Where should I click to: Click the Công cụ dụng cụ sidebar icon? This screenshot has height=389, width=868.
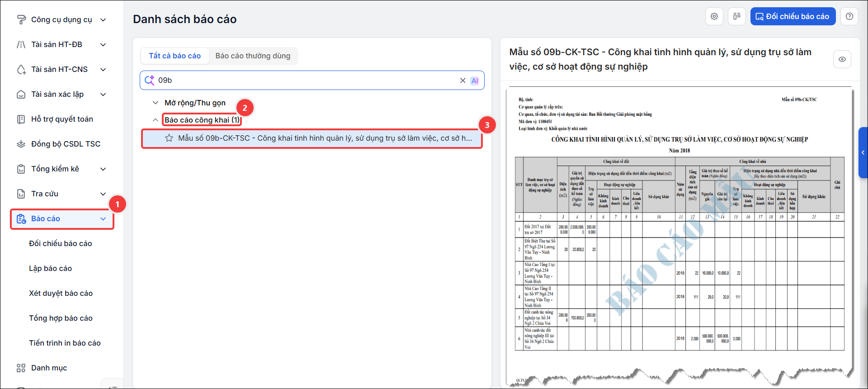21,19
